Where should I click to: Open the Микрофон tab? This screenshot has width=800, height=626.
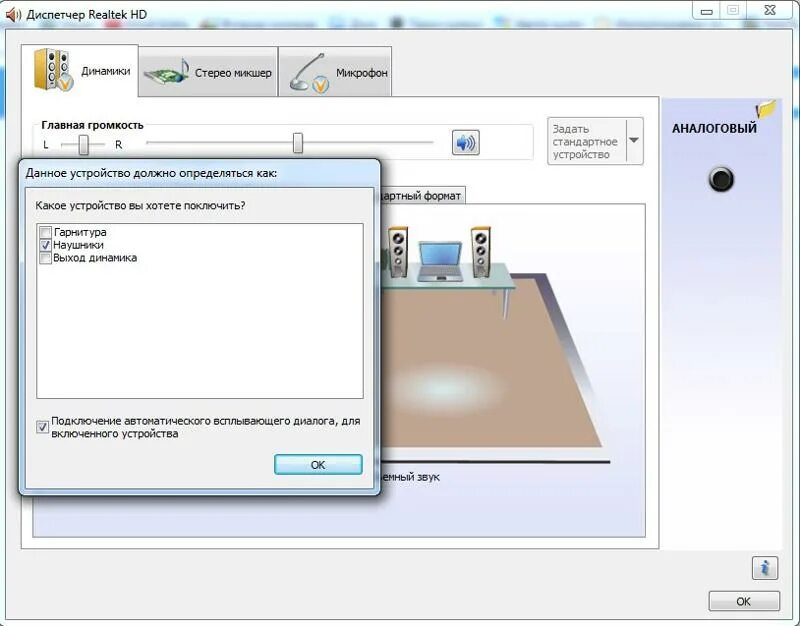335,72
